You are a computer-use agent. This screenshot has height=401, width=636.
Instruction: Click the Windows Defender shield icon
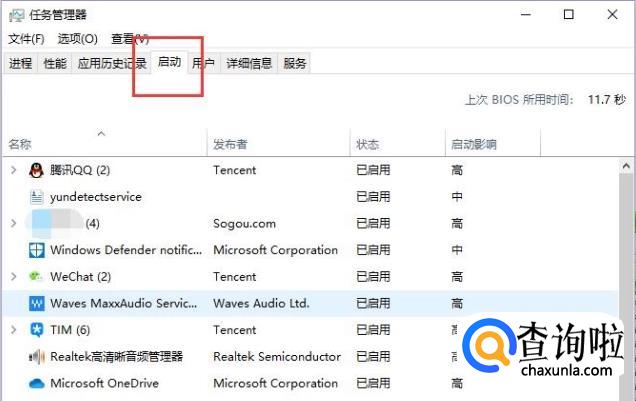pos(37,250)
